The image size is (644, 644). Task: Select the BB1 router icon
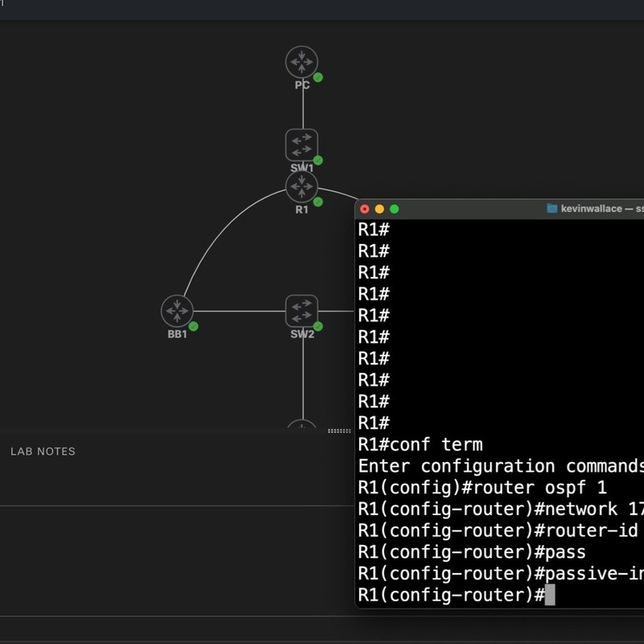pyautogui.click(x=177, y=311)
